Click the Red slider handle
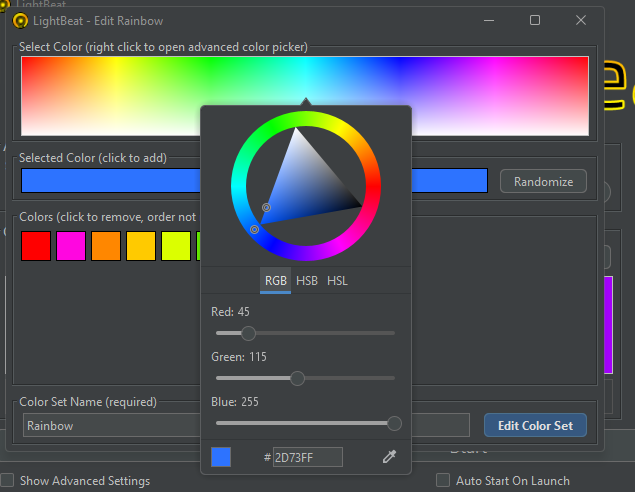 (x=248, y=333)
